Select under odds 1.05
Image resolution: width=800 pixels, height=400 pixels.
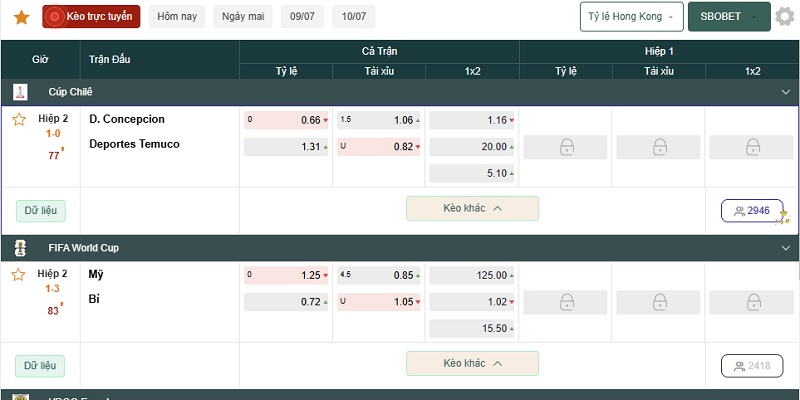[x=379, y=302]
